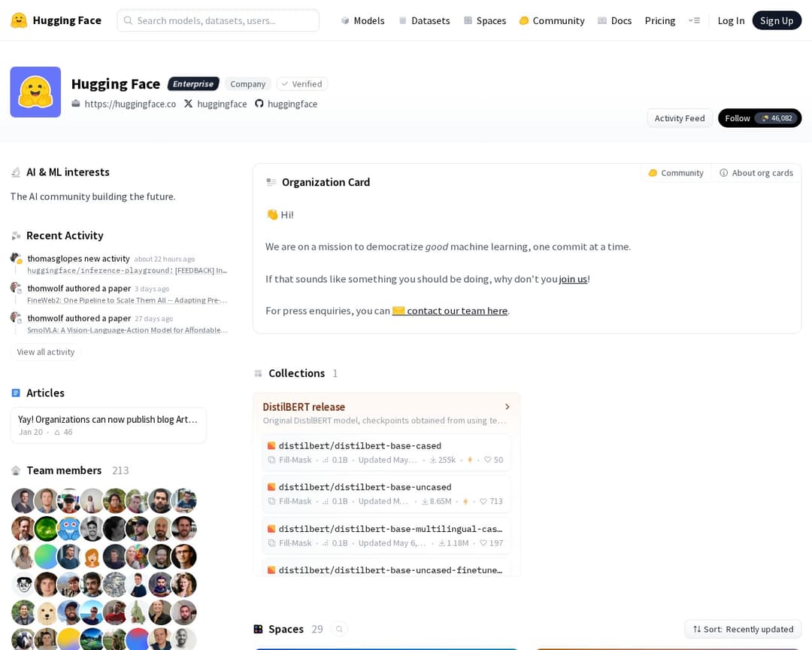Screen dimensions: 812x650
Task: Click the AI & ML interests icon
Action: [x=16, y=172]
